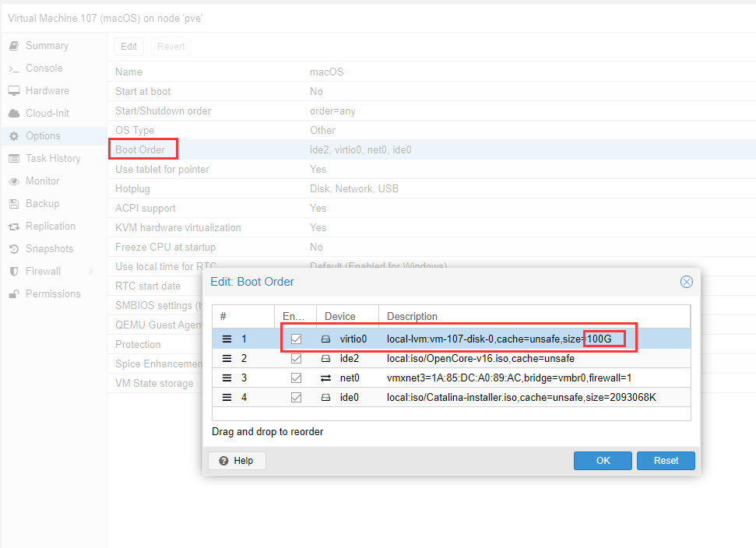Disable the net0 boot device checkbox

pos(296,378)
